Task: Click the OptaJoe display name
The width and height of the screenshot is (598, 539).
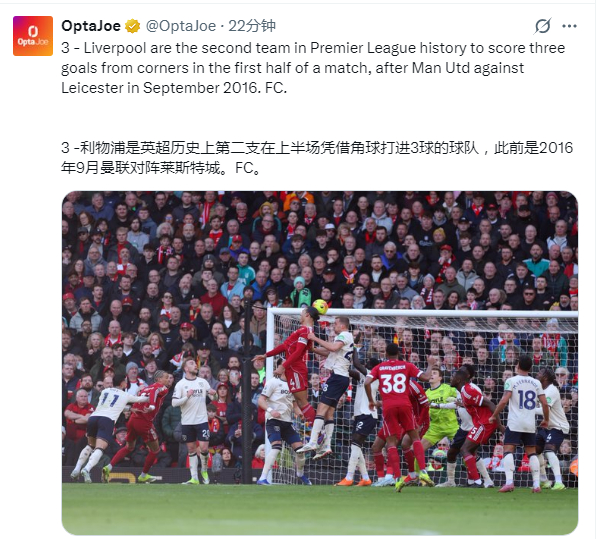Action: [91, 26]
